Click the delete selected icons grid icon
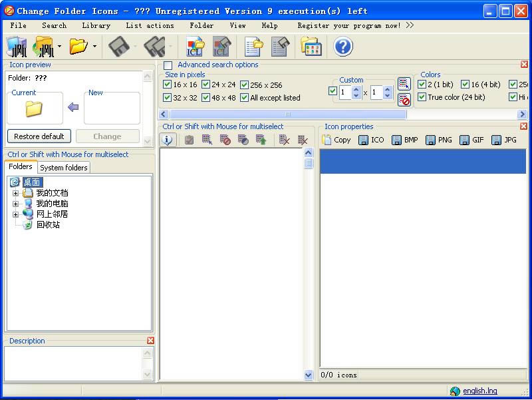 (284, 140)
